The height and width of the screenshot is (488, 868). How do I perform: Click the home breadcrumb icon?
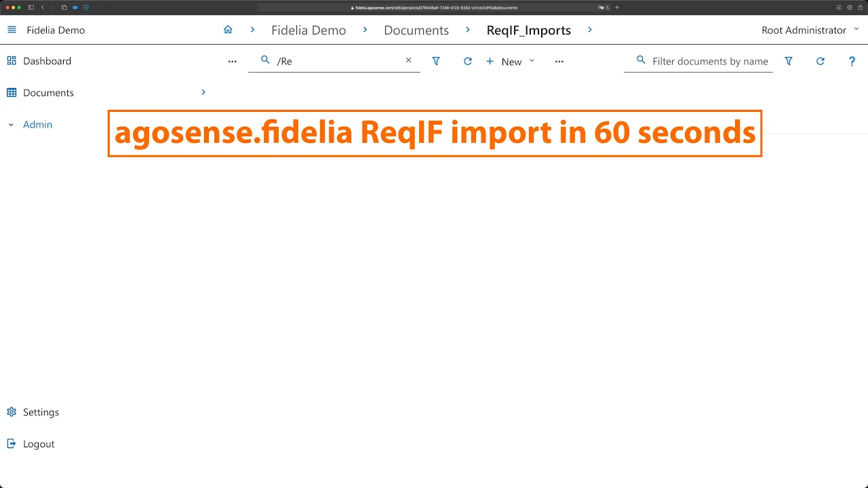coord(228,30)
